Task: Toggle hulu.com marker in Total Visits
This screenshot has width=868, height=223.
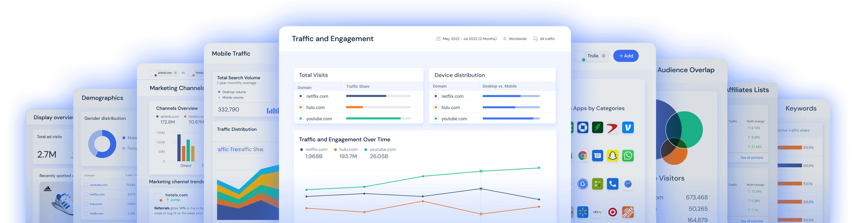Action: [x=301, y=107]
